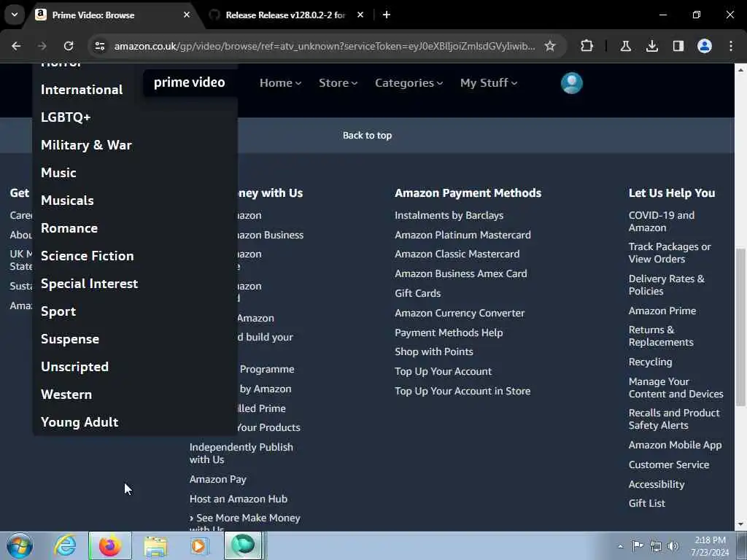
Task: Show hidden system tray icons
Action: coord(620,546)
